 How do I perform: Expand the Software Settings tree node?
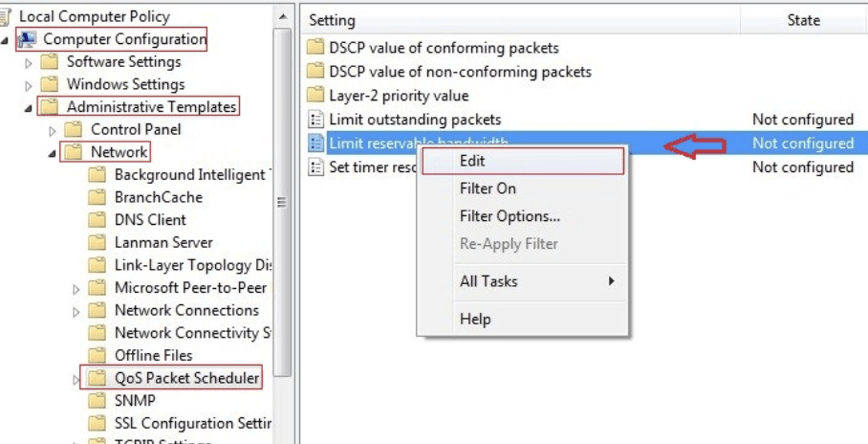click(29, 63)
